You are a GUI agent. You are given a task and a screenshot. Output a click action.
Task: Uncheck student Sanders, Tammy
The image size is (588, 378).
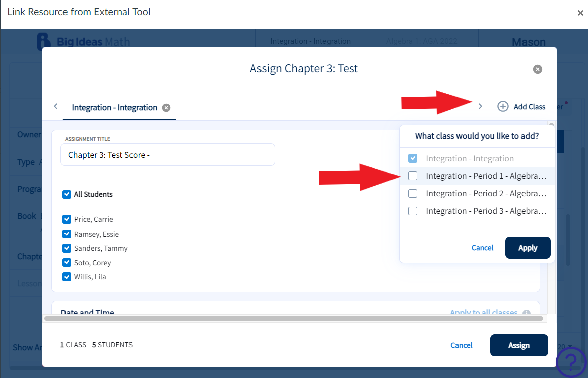coord(67,248)
